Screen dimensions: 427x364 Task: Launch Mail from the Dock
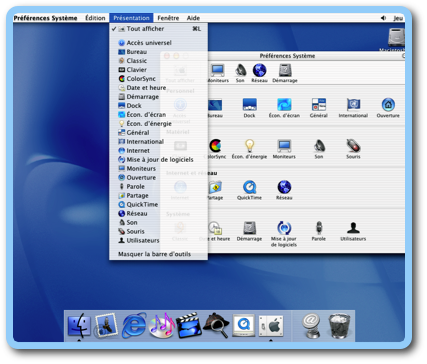[106, 326]
